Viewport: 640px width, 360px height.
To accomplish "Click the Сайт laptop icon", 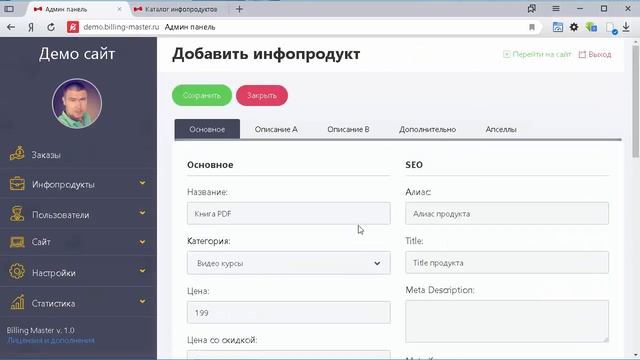I will 17,242.
